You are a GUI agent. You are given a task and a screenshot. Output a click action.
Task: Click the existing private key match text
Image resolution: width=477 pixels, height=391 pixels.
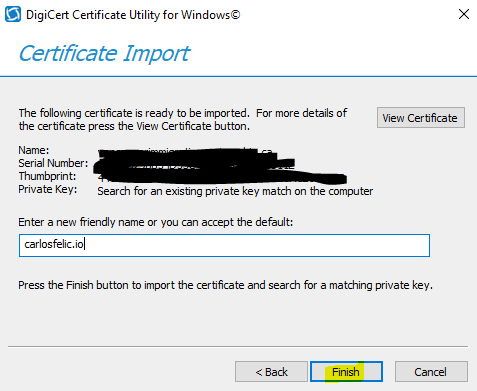click(235, 191)
